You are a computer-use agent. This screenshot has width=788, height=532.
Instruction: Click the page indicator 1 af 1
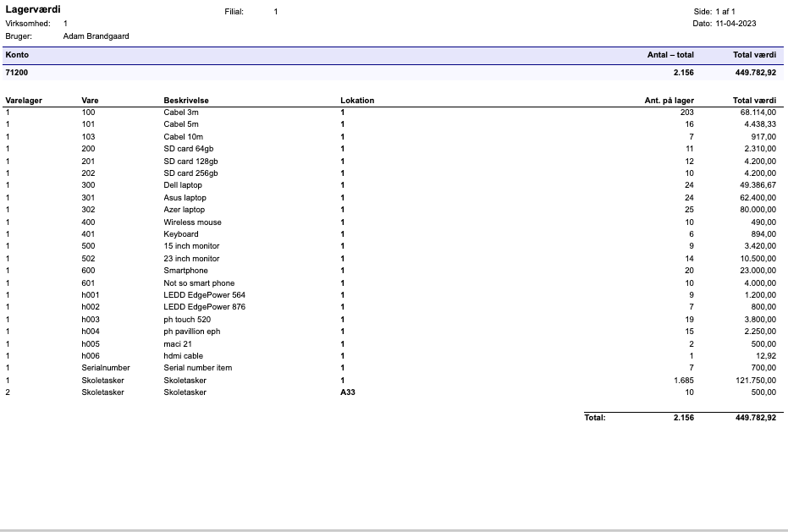pyautogui.click(x=725, y=12)
